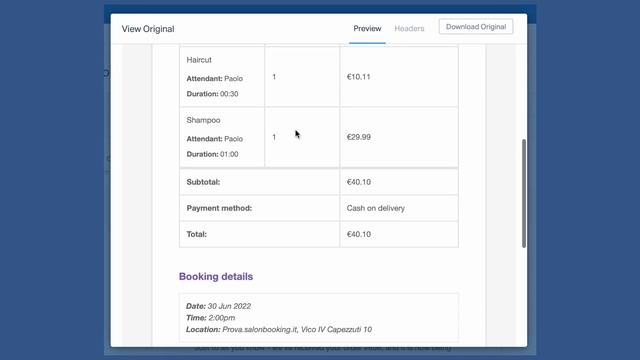The height and width of the screenshot is (360, 640).
Task: Click the "Subtotal:" label
Action: [203, 182]
